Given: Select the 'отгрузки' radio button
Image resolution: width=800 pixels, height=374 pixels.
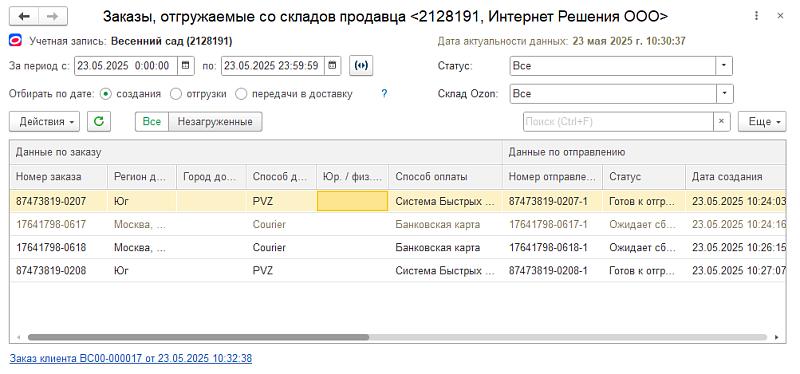Looking at the screenshot, I should pyautogui.click(x=175, y=94).
